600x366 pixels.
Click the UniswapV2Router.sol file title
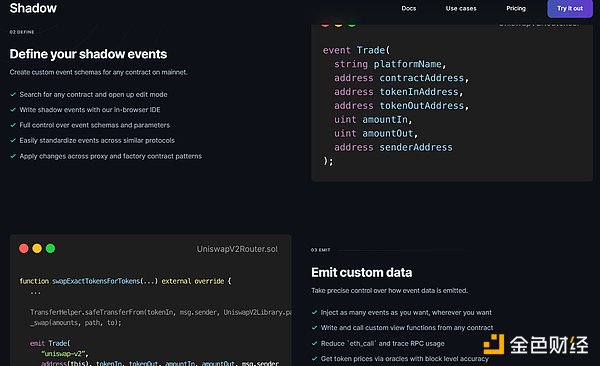pos(237,249)
